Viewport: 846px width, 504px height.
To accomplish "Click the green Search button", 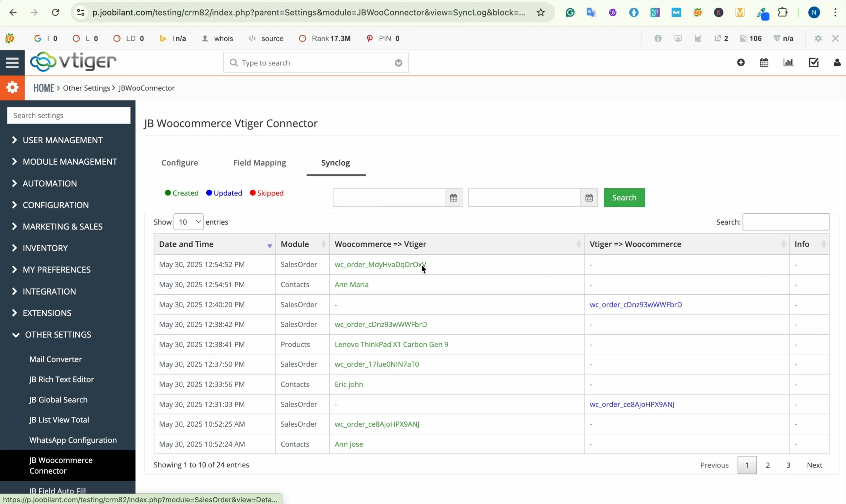I will point(624,198).
